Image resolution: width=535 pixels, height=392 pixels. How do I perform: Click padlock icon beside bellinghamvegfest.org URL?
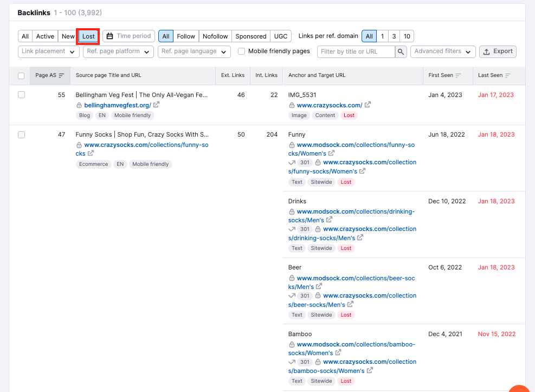click(79, 105)
